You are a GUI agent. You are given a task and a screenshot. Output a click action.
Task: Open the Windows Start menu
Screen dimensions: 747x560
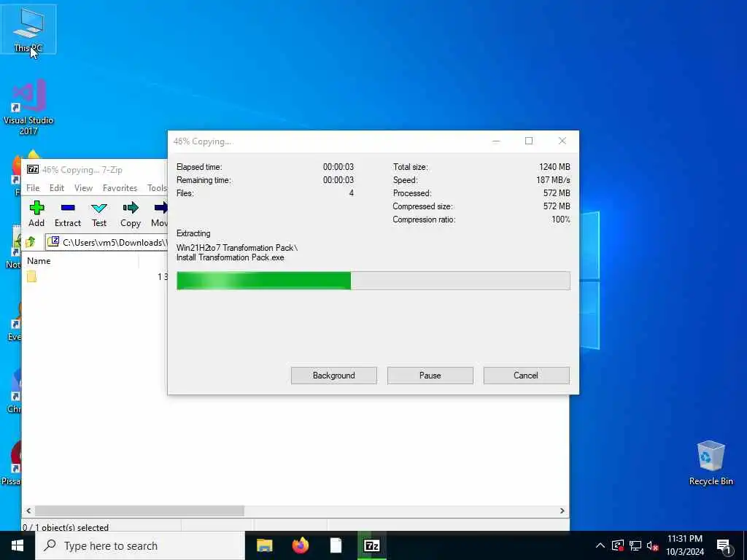point(18,545)
